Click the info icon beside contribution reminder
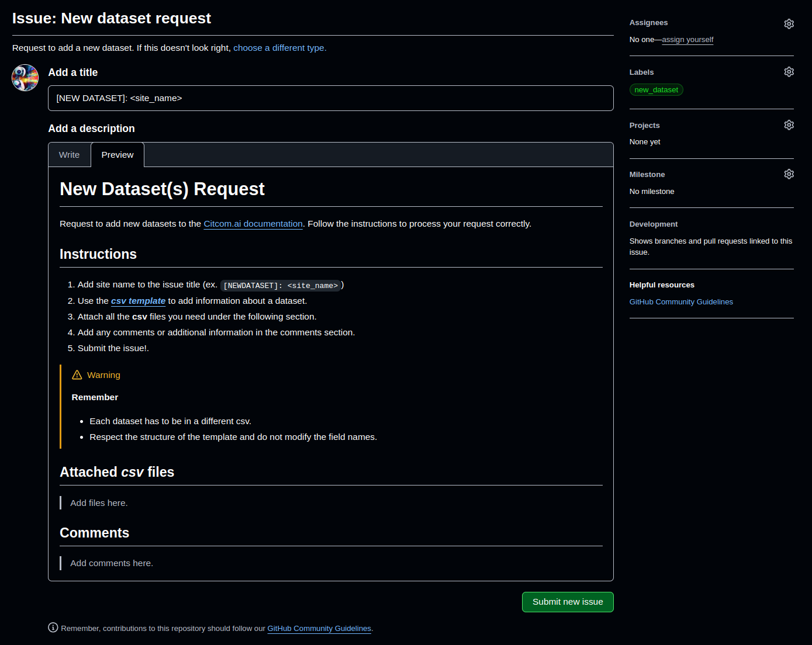The width and height of the screenshot is (812, 645). coord(53,627)
